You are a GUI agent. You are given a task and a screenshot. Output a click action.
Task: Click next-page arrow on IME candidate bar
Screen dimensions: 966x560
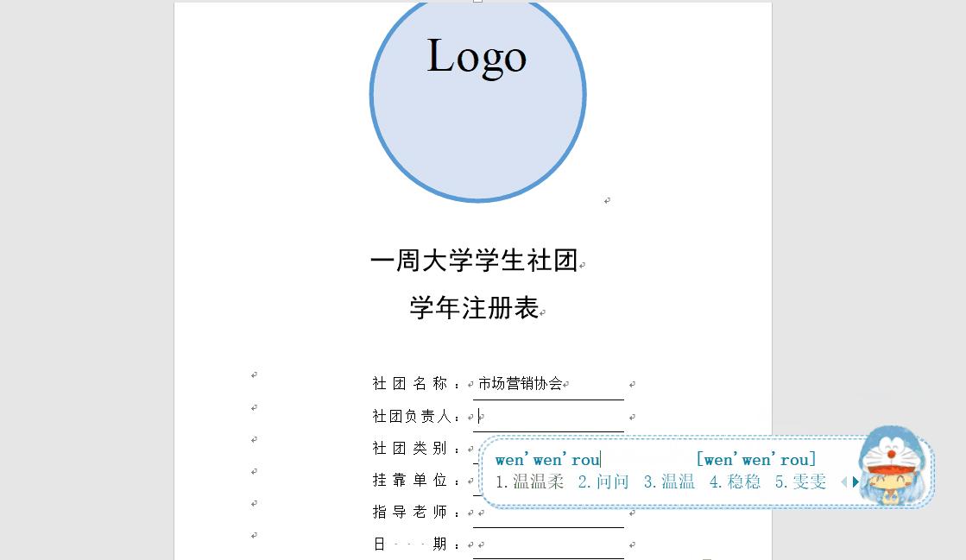click(x=854, y=481)
